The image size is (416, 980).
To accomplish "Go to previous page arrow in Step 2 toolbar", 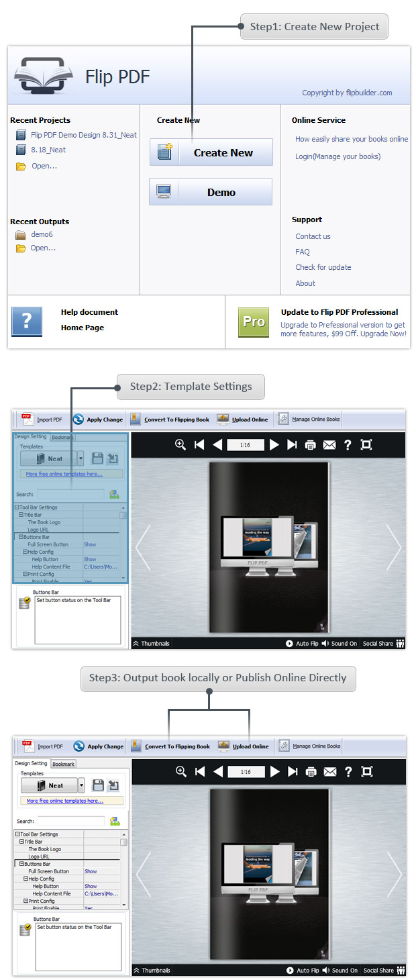I will (x=217, y=444).
